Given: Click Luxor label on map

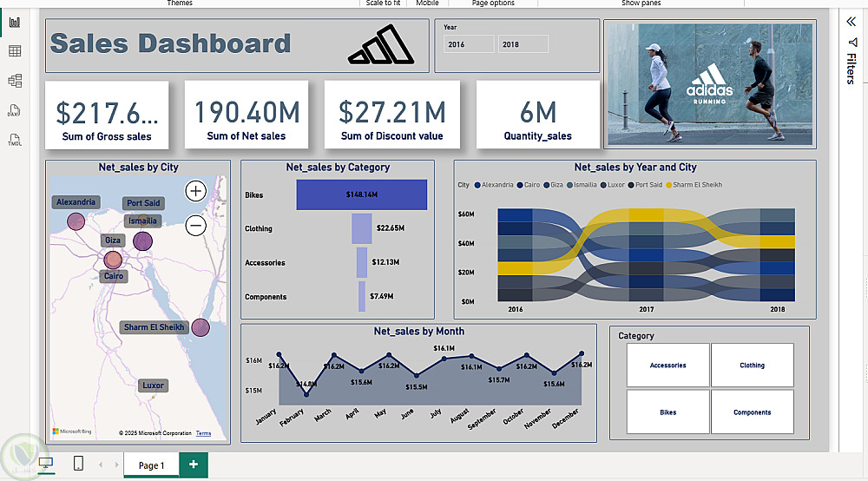Looking at the screenshot, I should 153,385.
